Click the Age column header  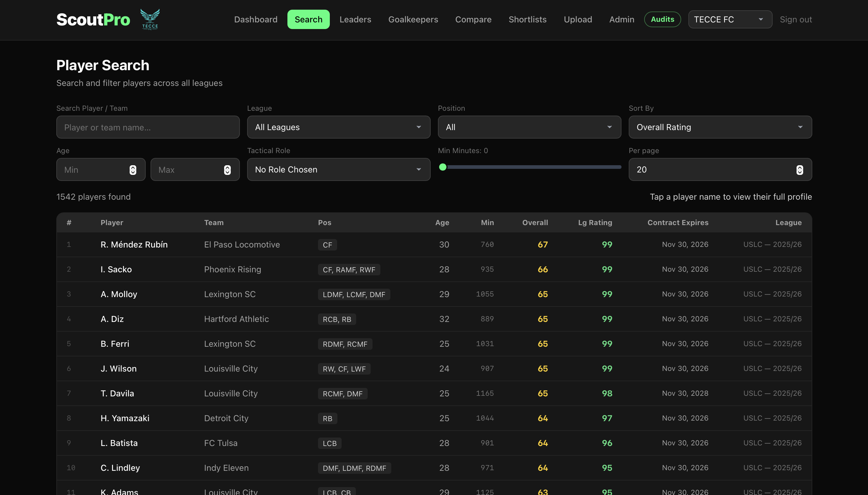pos(442,222)
